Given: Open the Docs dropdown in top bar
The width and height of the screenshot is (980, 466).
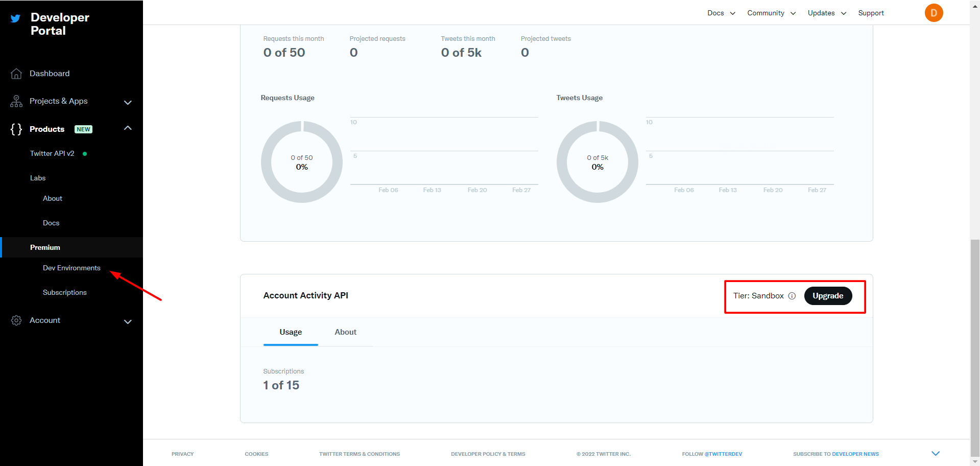Looking at the screenshot, I should pos(721,13).
